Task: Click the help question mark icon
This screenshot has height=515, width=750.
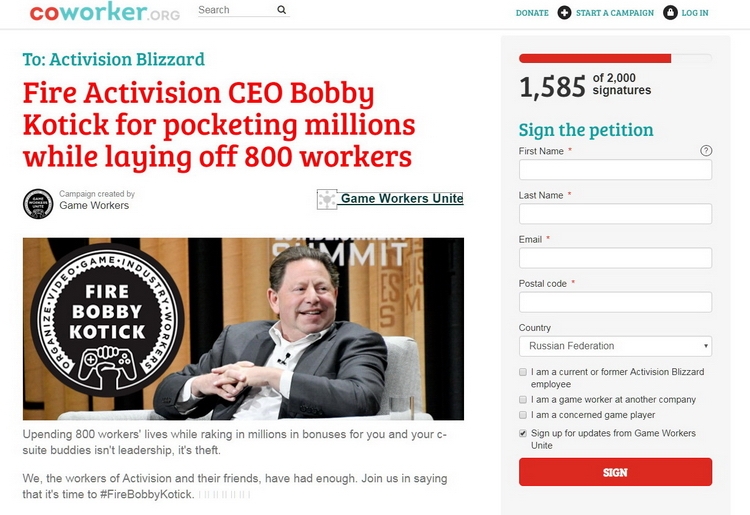Action: tap(706, 151)
